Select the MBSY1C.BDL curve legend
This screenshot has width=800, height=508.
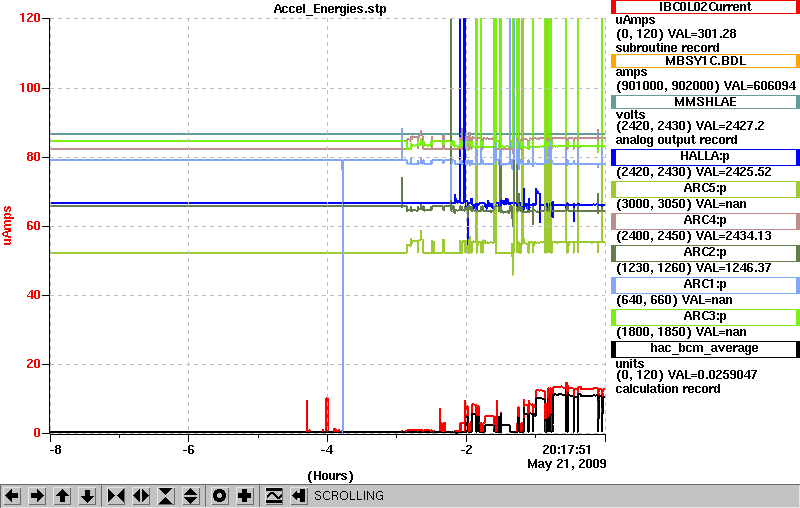pyautogui.click(x=705, y=61)
